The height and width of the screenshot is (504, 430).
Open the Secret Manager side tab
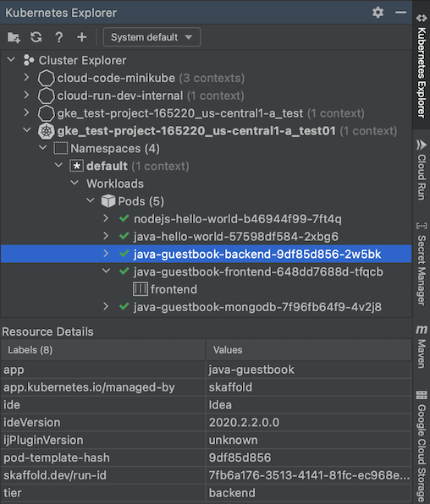point(422,264)
